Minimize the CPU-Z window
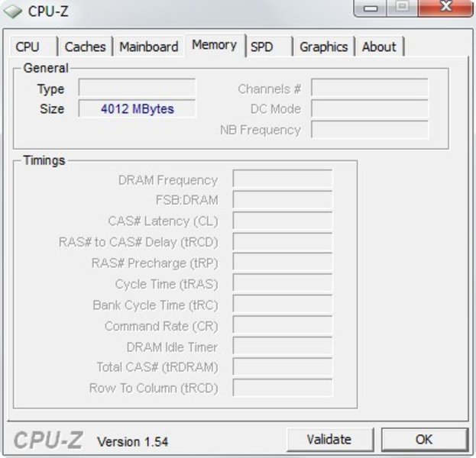This screenshot has height=458, width=476. [x=371, y=8]
